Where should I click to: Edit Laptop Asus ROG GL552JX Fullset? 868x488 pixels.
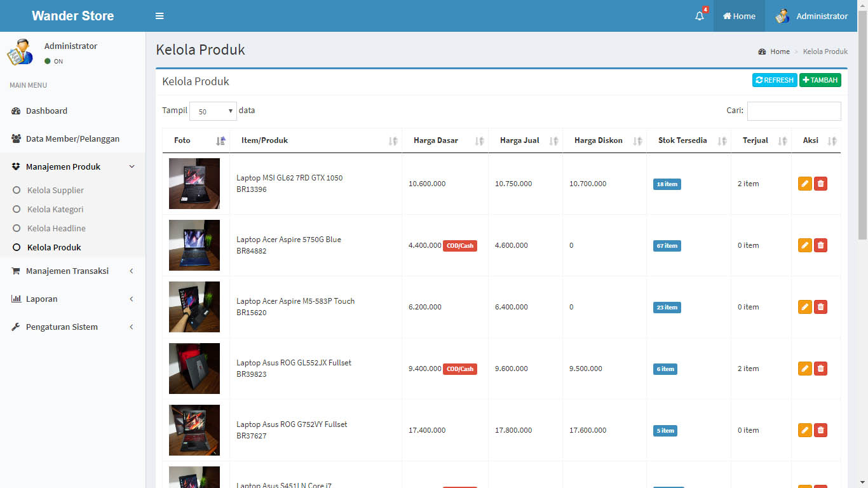[x=805, y=369]
